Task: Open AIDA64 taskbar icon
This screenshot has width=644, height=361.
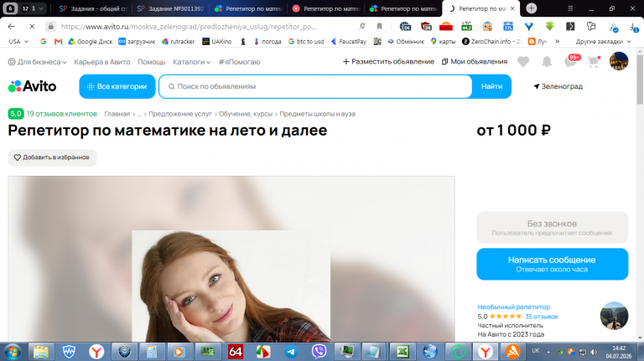Action: pos(236,352)
